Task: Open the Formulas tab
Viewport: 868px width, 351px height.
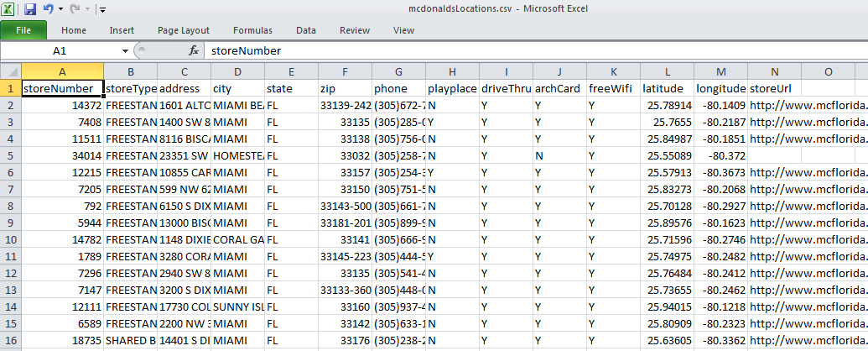Action: pyautogui.click(x=252, y=30)
